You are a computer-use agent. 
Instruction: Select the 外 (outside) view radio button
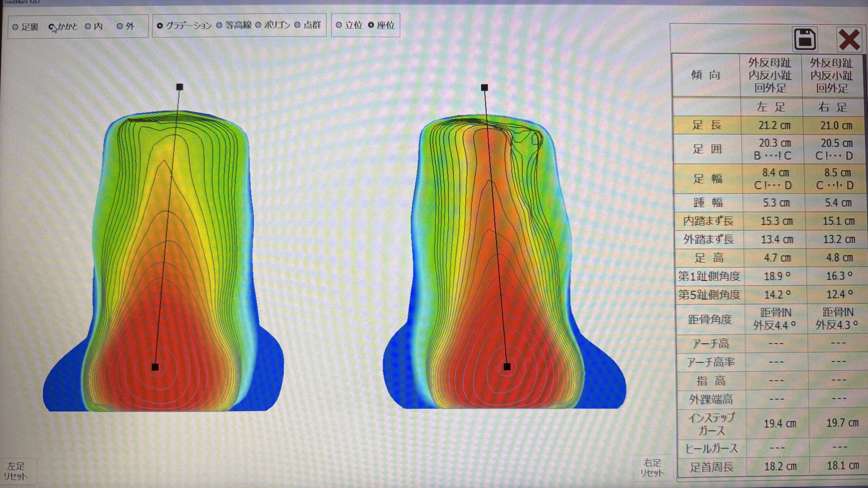pyautogui.click(x=119, y=26)
